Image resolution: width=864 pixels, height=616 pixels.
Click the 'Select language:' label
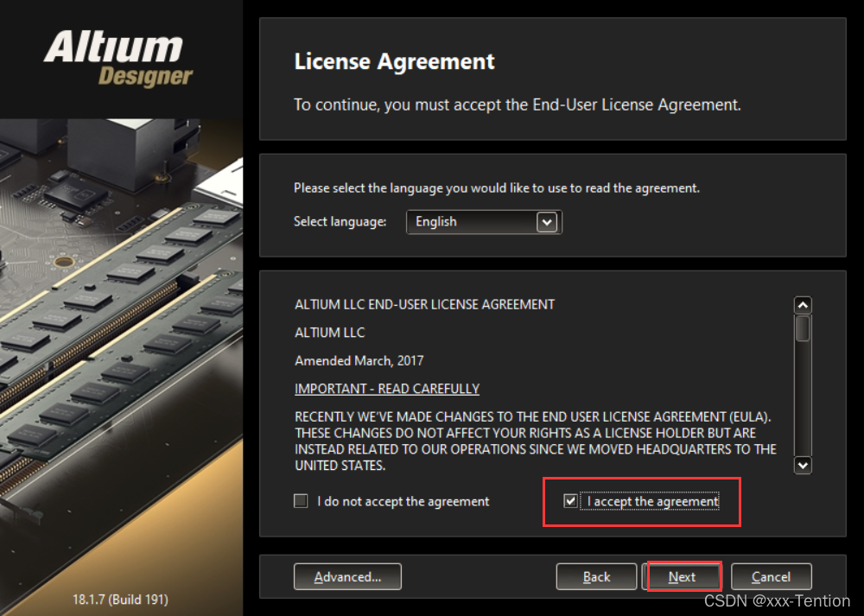[340, 221]
